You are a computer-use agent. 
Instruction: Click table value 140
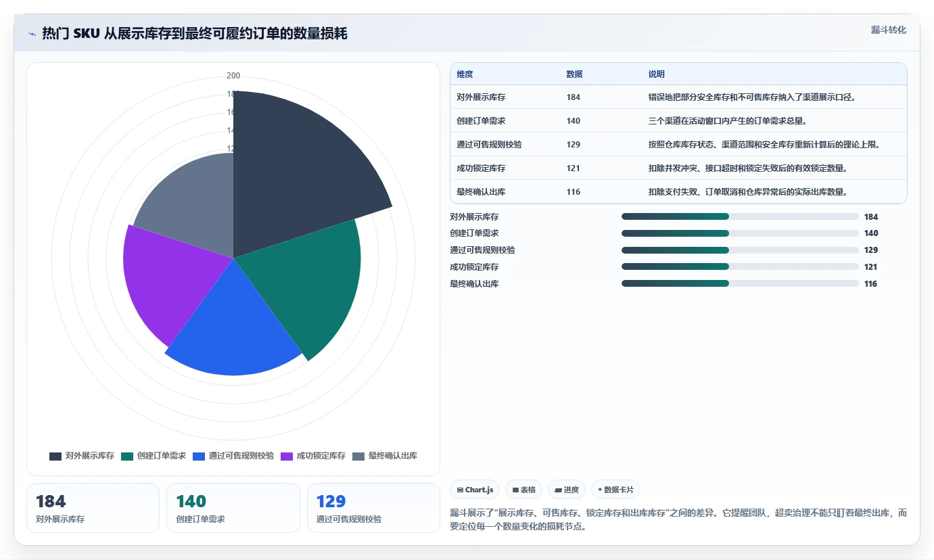click(574, 121)
